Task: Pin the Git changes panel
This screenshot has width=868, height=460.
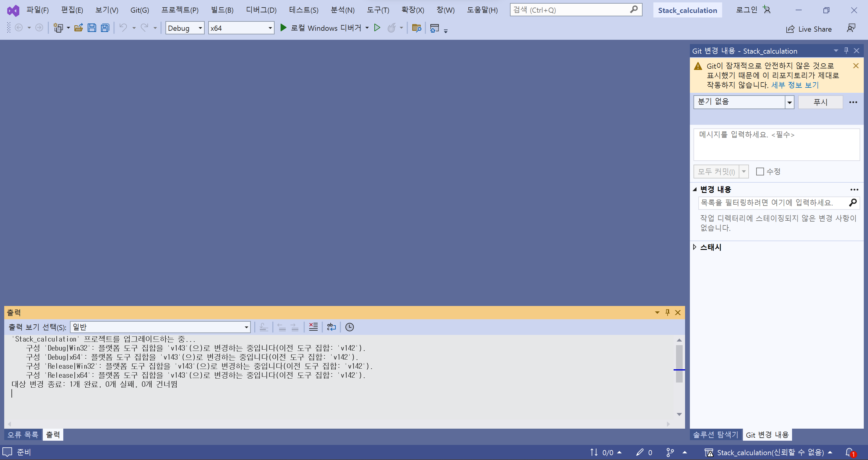Action: [x=846, y=51]
